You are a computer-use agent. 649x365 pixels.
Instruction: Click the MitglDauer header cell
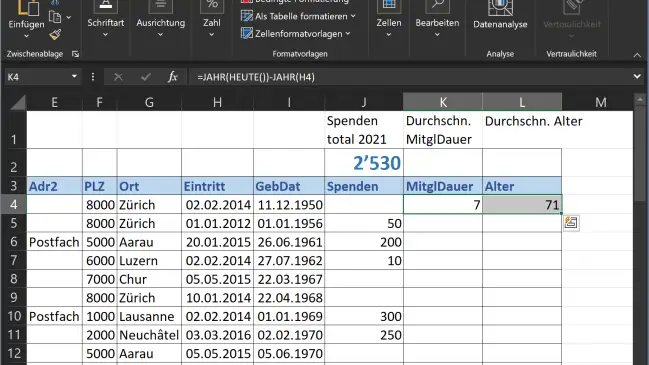(443, 186)
